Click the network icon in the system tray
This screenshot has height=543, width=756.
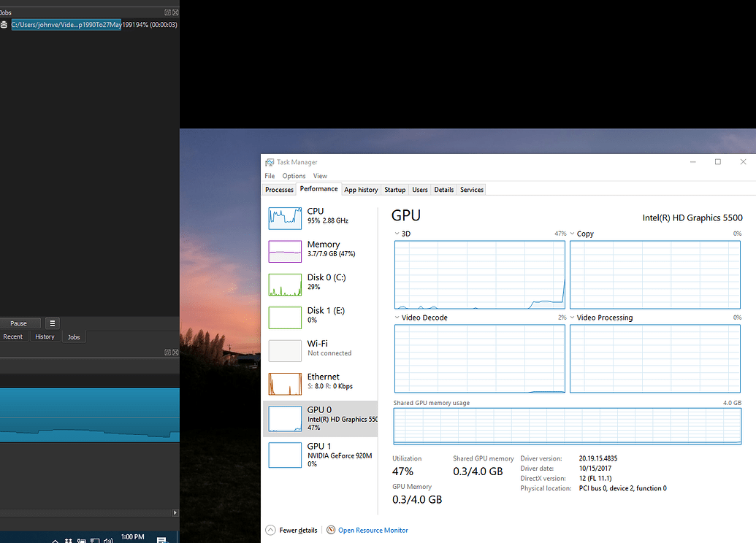pyautogui.click(x=96, y=539)
